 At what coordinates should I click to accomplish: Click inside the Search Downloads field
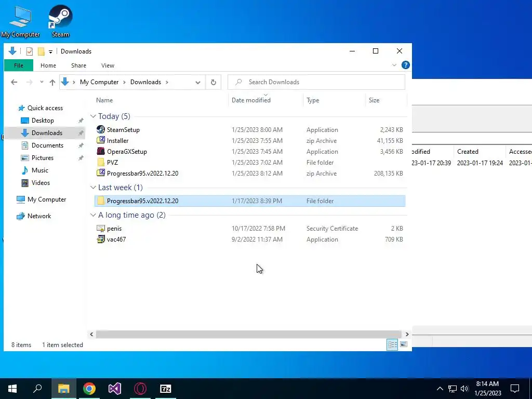pos(316,82)
